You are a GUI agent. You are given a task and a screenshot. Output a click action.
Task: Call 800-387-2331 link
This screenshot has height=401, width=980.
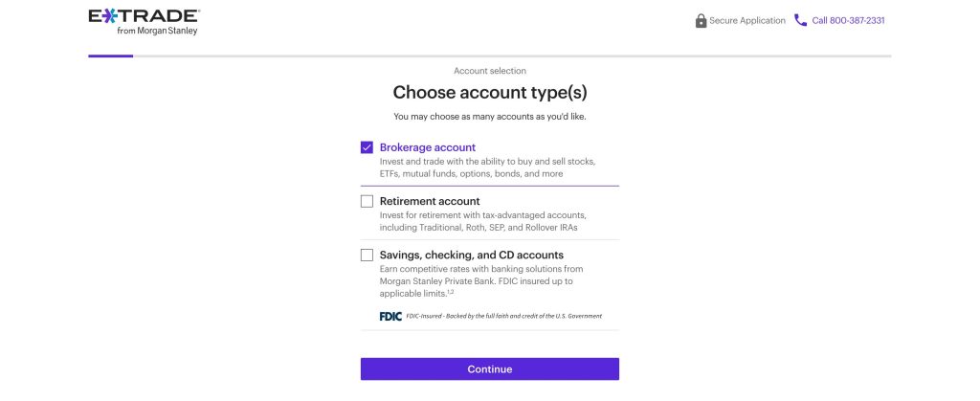(x=848, y=20)
